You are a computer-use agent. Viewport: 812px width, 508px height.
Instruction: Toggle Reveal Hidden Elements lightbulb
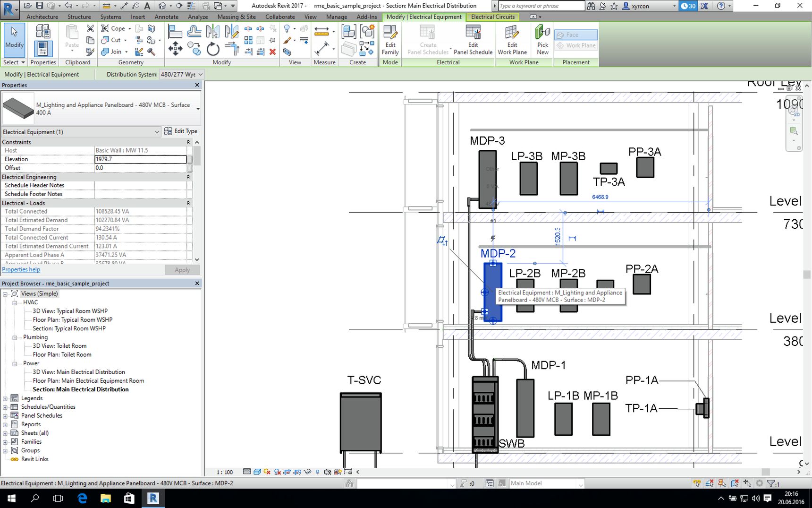click(317, 472)
